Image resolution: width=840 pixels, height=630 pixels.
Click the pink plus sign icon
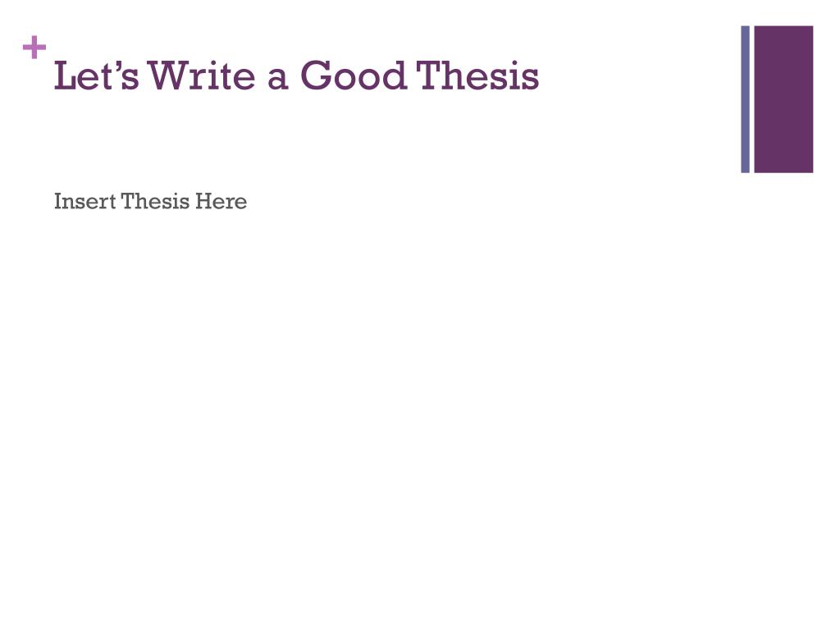(x=34, y=48)
